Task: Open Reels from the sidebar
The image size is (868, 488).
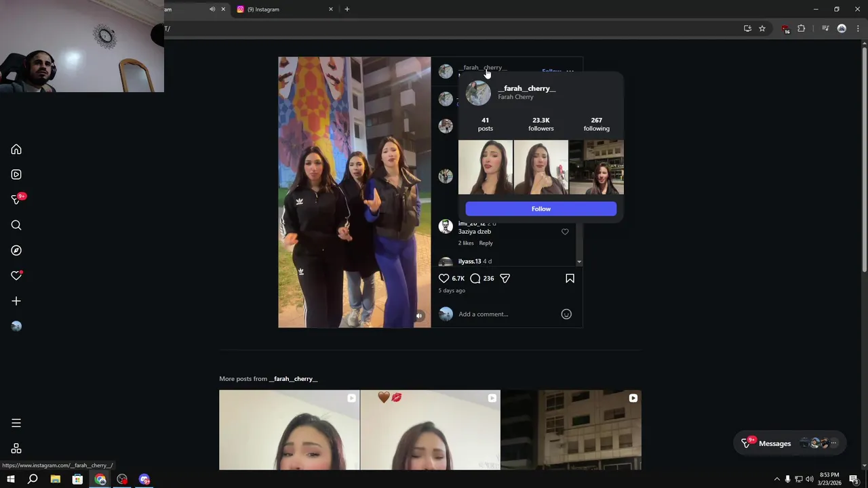Action: pos(16,174)
